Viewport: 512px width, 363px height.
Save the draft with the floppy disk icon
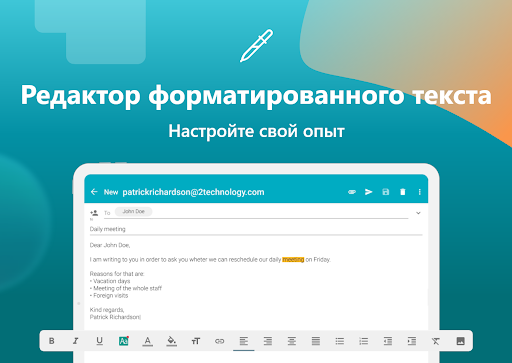[386, 192]
